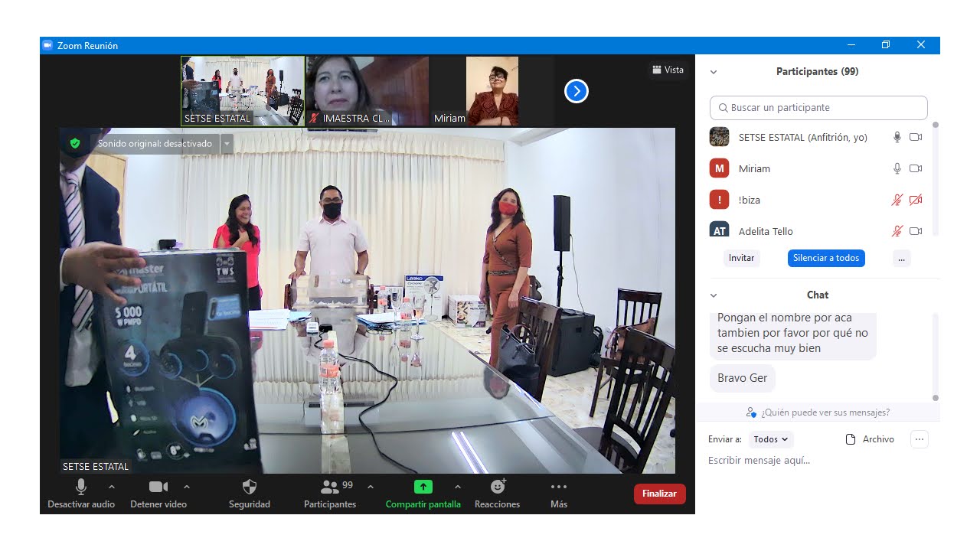Click SETSE ESTATAL microphone icon in list
This screenshot has height=551, width=980.
[x=897, y=138]
